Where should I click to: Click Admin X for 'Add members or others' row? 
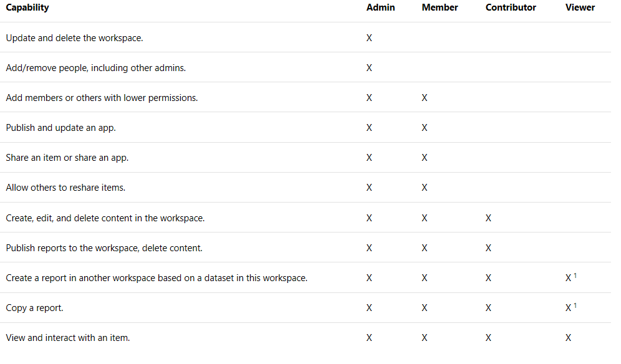point(369,98)
